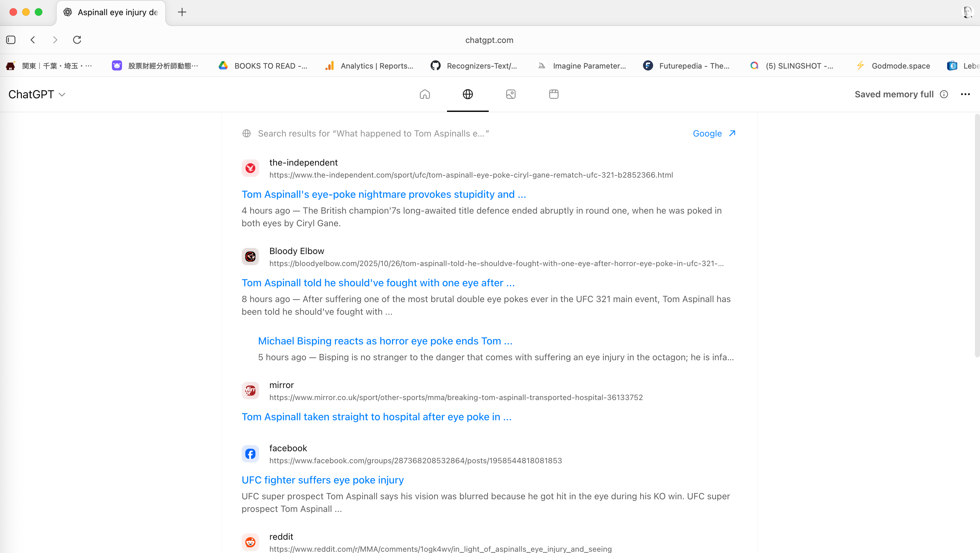
Task: Open the three-dot more options menu
Action: (x=965, y=94)
